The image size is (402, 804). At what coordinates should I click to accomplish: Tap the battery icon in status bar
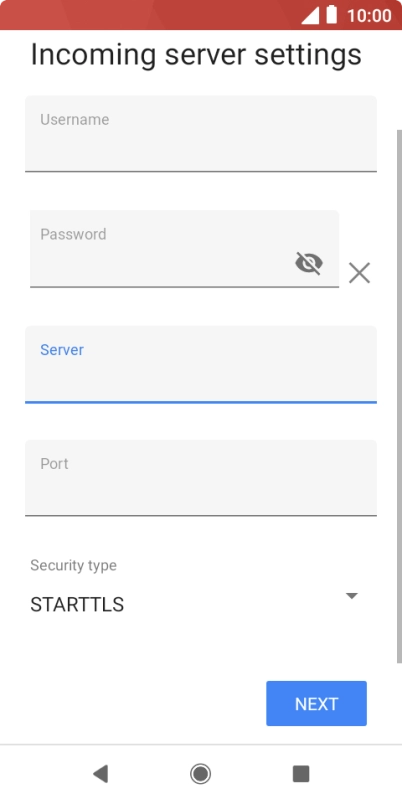pyautogui.click(x=332, y=15)
